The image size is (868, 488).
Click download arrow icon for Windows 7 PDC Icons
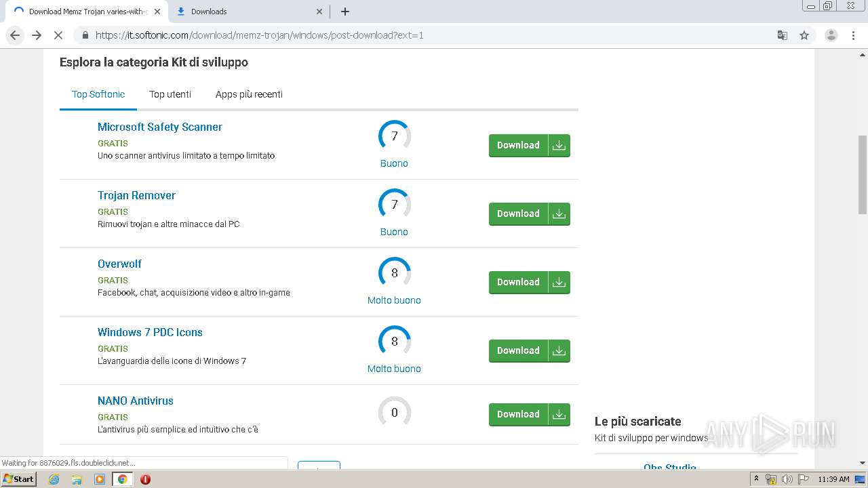coord(559,350)
